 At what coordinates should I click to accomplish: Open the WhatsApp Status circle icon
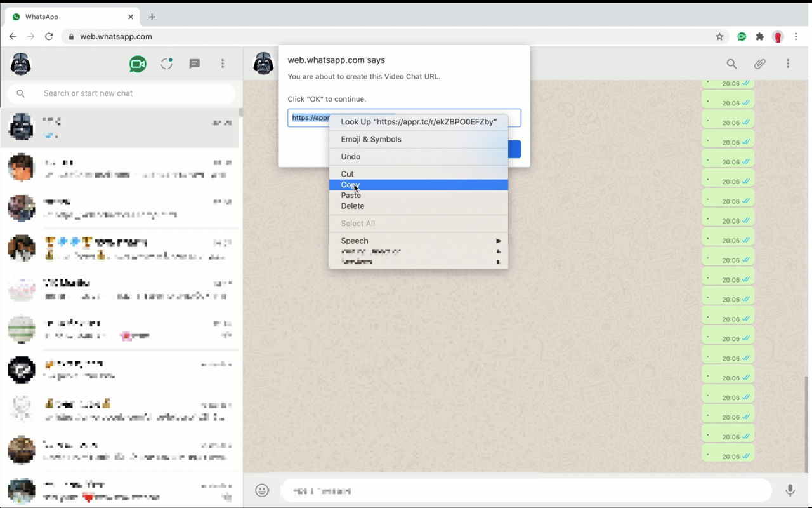point(167,63)
